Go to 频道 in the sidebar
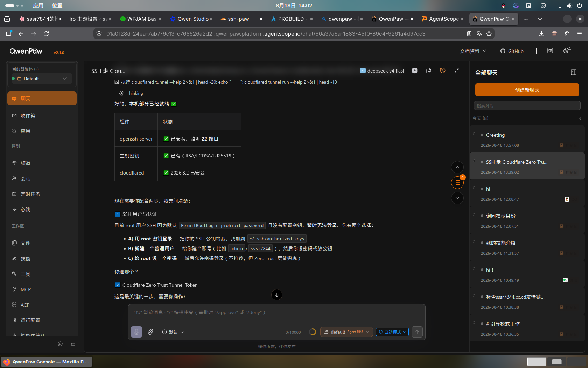This screenshot has width=588, height=368. tap(42, 163)
